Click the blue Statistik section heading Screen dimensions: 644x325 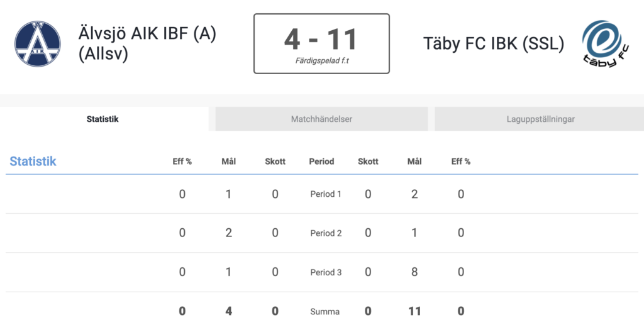(x=33, y=162)
